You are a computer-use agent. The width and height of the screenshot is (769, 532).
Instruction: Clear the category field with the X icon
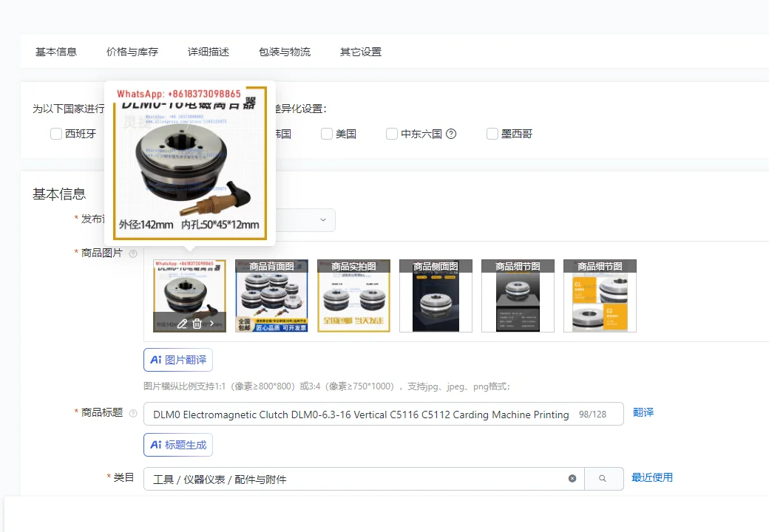[572, 479]
